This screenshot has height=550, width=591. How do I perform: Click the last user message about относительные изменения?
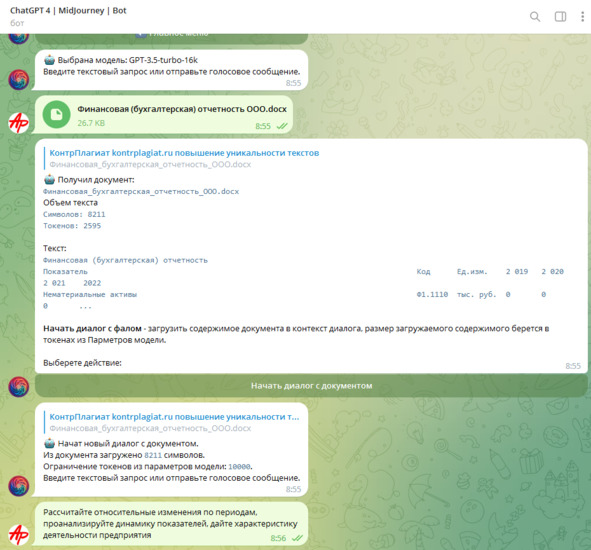[170, 524]
